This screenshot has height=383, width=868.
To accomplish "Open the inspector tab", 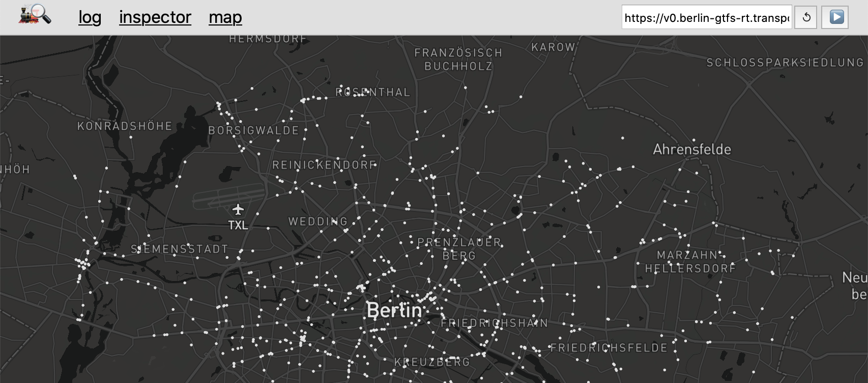I will coord(155,17).
